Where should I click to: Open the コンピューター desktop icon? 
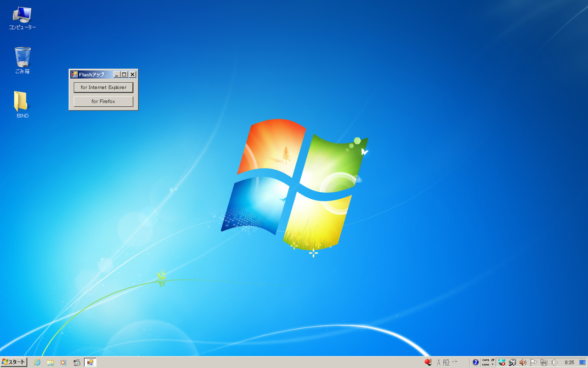click(x=22, y=18)
